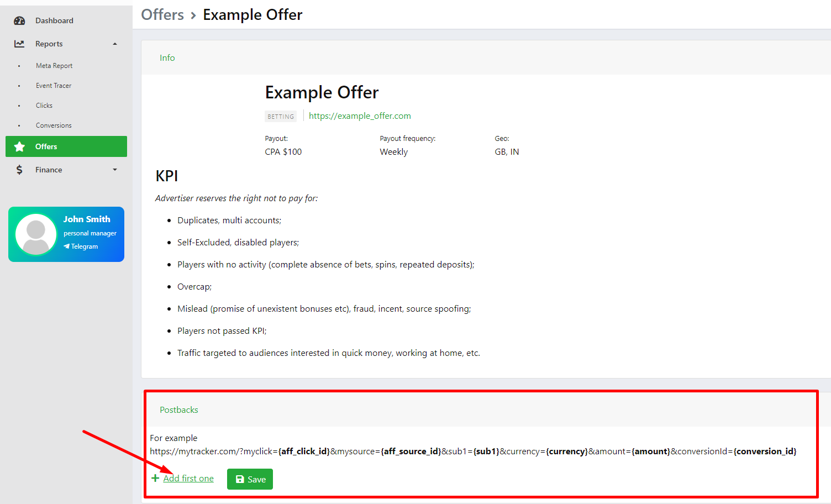Expand the Finance menu arrow
Viewport: 831px width, 504px height.
115,170
